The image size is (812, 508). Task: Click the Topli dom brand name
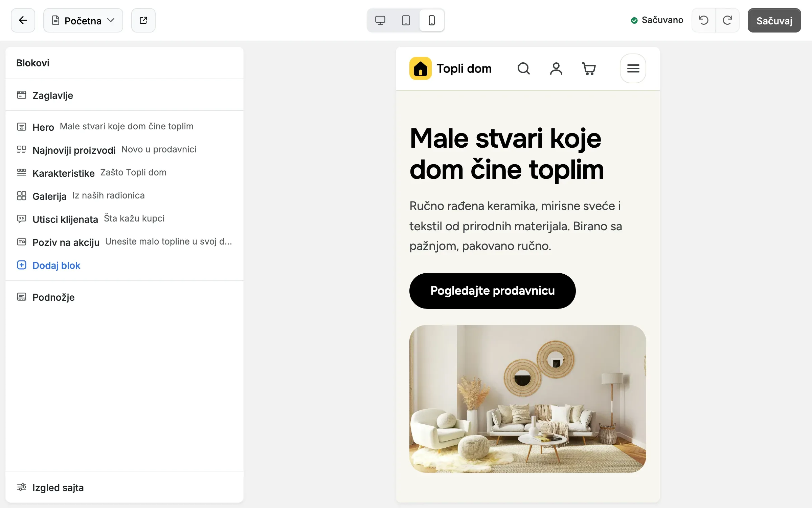464,69
